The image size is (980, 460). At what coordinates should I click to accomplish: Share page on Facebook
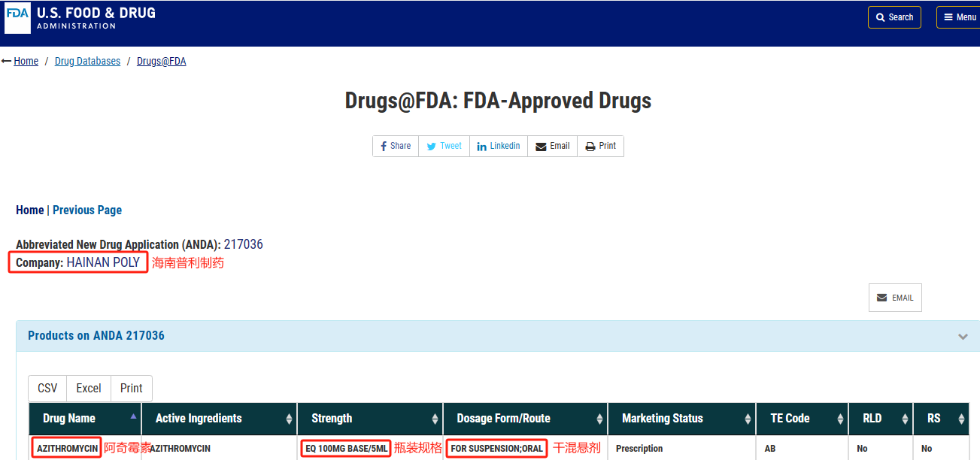[x=396, y=146]
